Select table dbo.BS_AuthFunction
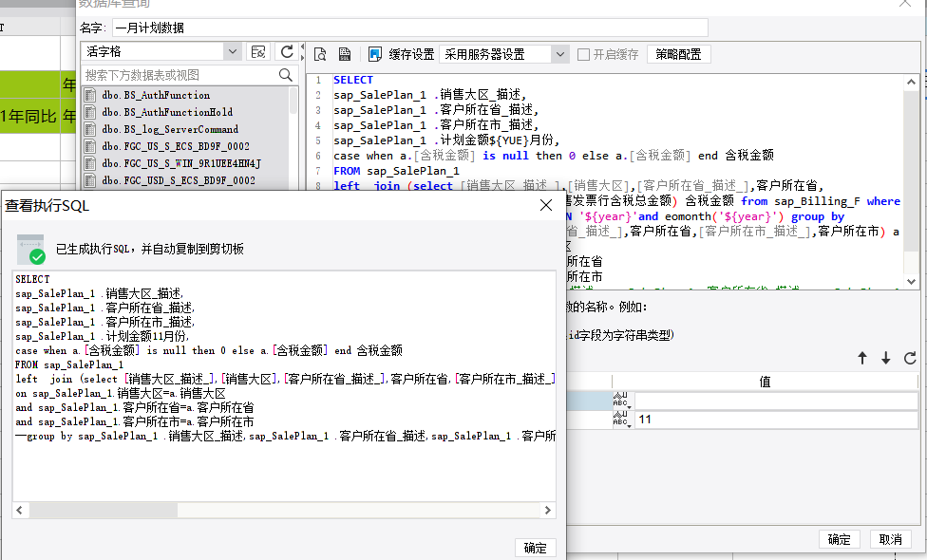This screenshot has width=927, height=560. click(x=156, y=95)
